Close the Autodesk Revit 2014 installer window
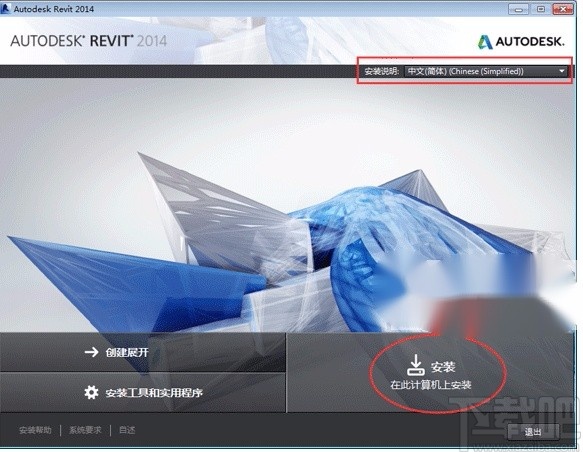 (x=563, y=9)
